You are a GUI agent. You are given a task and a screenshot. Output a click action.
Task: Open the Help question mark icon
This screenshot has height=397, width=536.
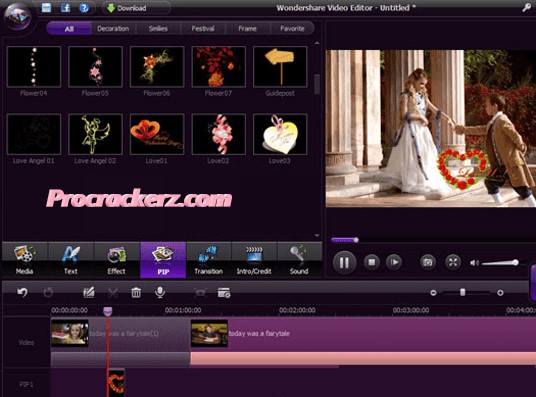pos(84,8)
